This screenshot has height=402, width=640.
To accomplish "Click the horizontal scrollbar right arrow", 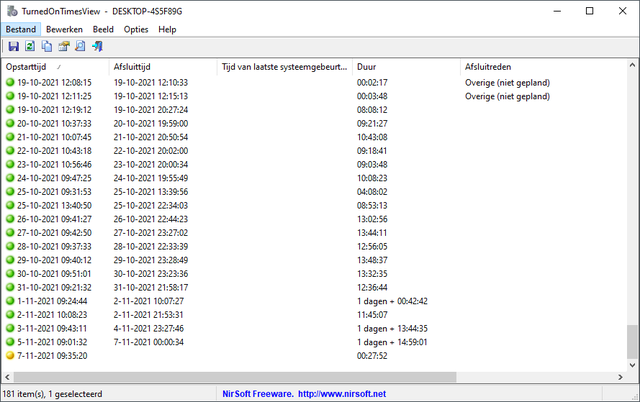I will [620, 377].
